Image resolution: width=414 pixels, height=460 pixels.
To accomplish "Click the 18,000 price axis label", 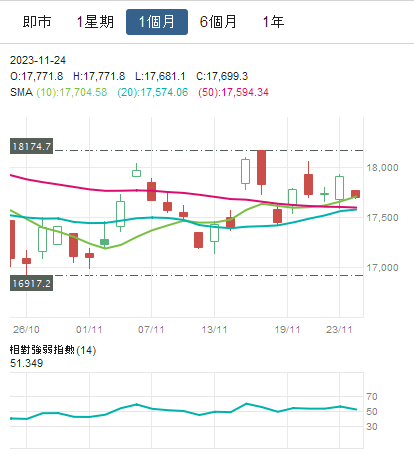I will pos(382,168).
